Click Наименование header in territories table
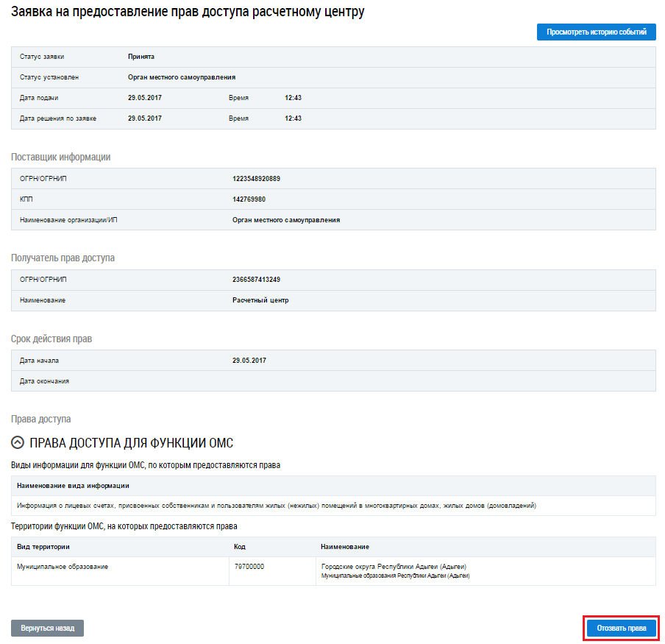 345,547
